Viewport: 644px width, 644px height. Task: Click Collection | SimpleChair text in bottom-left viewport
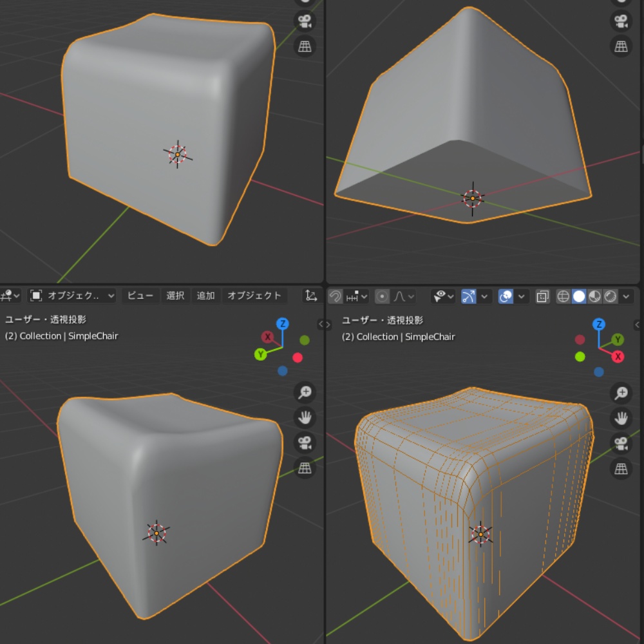coord(69,336)
